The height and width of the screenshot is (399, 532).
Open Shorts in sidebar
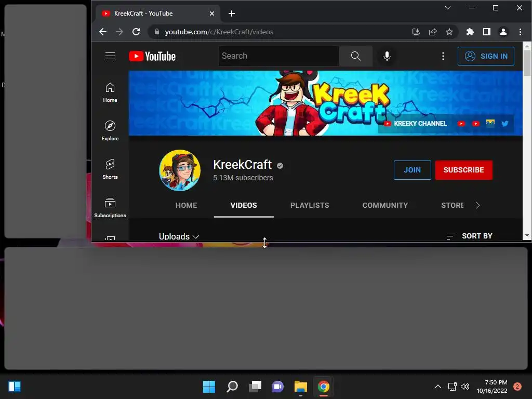point(110,169)
